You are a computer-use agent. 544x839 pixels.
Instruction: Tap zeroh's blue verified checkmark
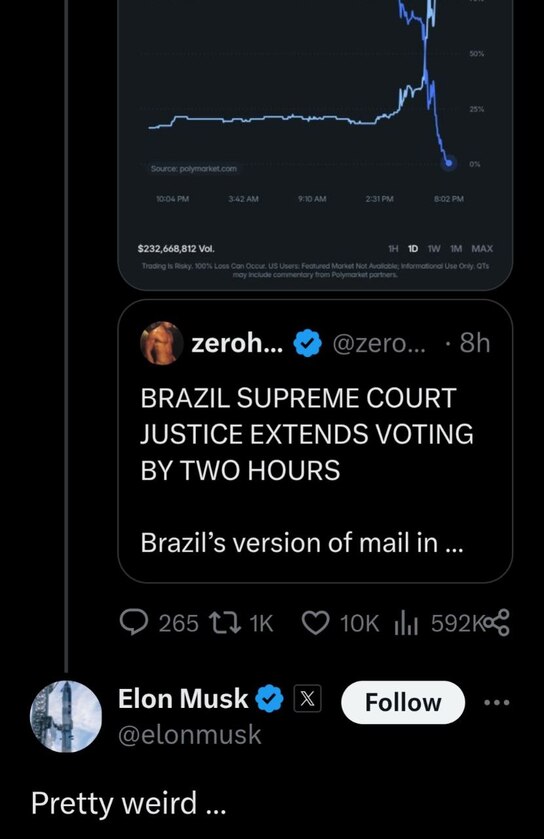[x=308, y=344]
